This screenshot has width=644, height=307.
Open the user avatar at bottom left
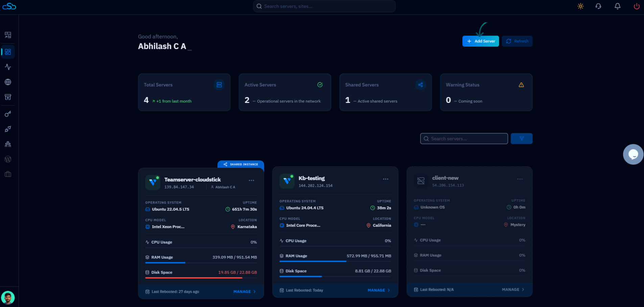(8, 298)
